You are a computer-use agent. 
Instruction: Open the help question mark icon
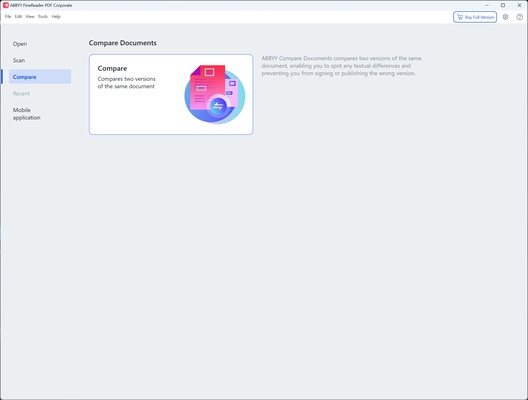519,17
